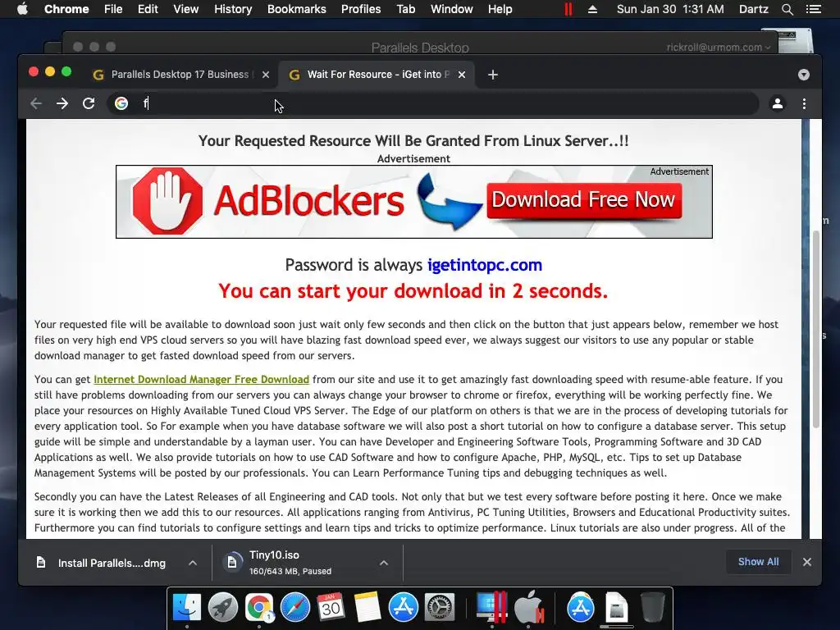This screenshot has height=630, width=840.
Task: Open Chrome's three-dot menu
Action: coord(804,103)
